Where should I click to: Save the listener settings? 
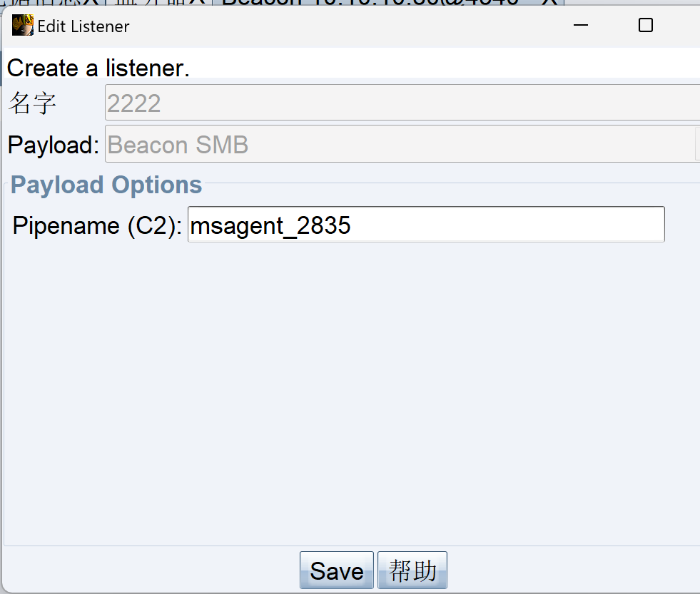pyautogui.click(x=337, y=570)
